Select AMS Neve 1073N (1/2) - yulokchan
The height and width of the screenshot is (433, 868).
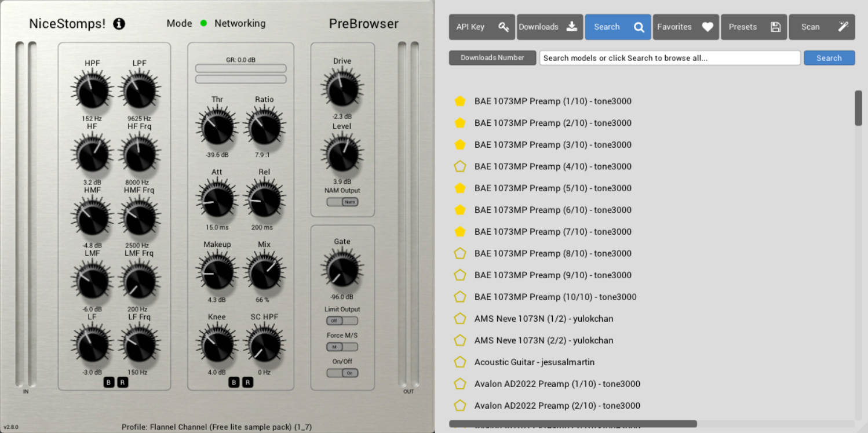pos(544,318)
